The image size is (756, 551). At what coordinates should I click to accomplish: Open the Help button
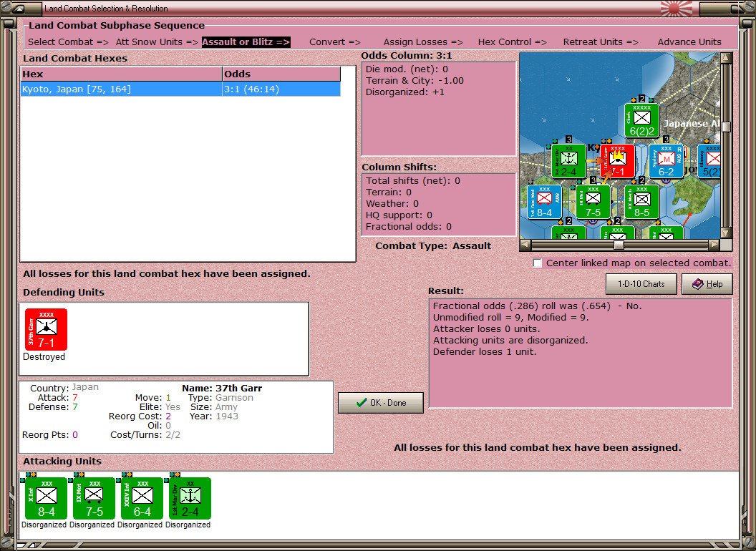(707, 284)
